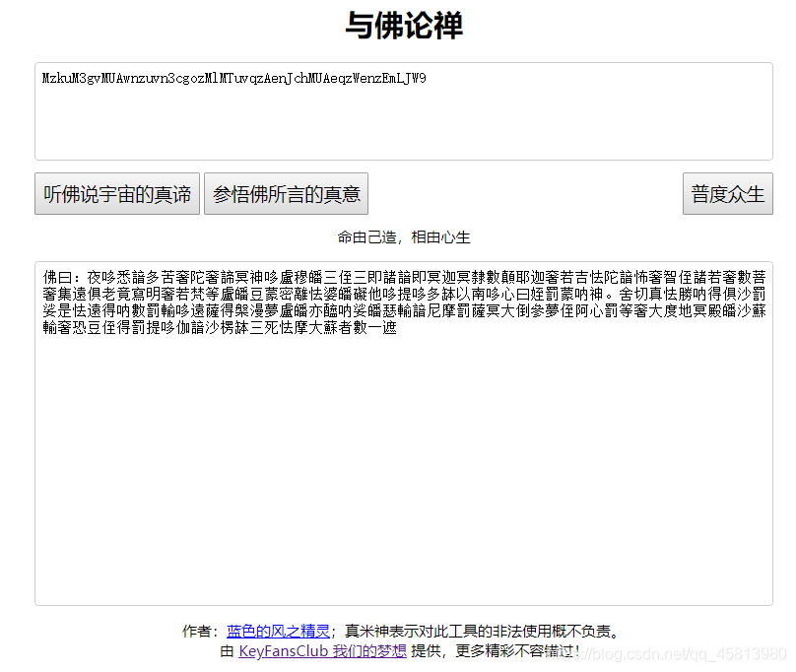Click inside the encoded text input box

pyautogui.click(x=394, y=108)
